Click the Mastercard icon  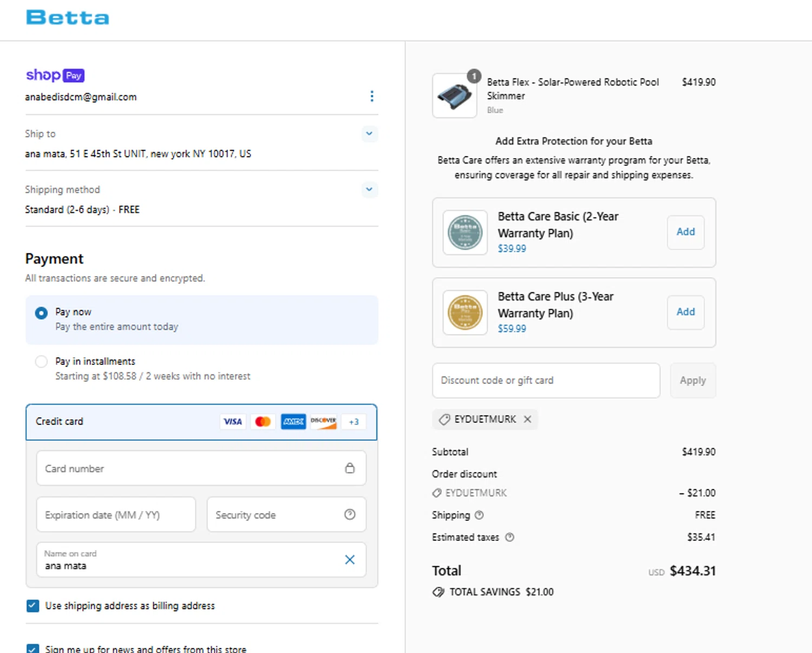[x=263, y=422]
